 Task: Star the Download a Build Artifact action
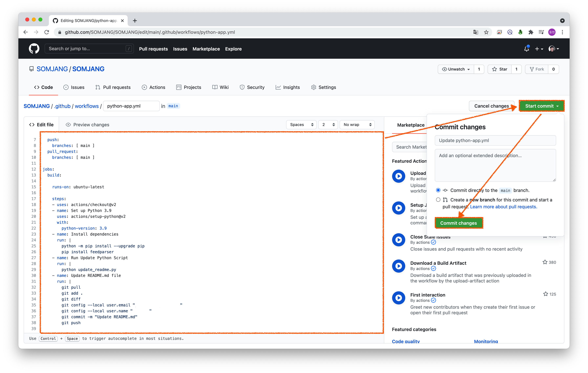(x=545, y=262)
